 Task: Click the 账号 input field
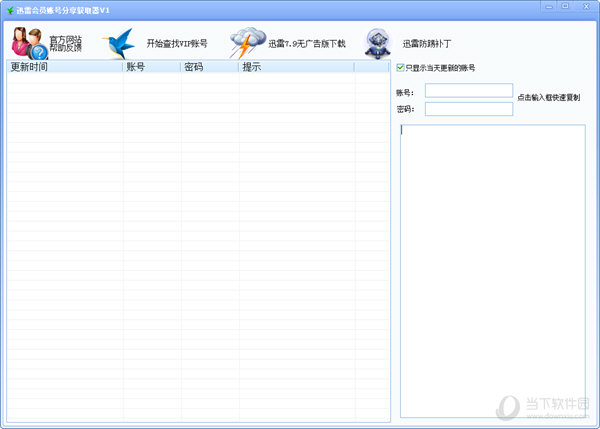point(469,91)
